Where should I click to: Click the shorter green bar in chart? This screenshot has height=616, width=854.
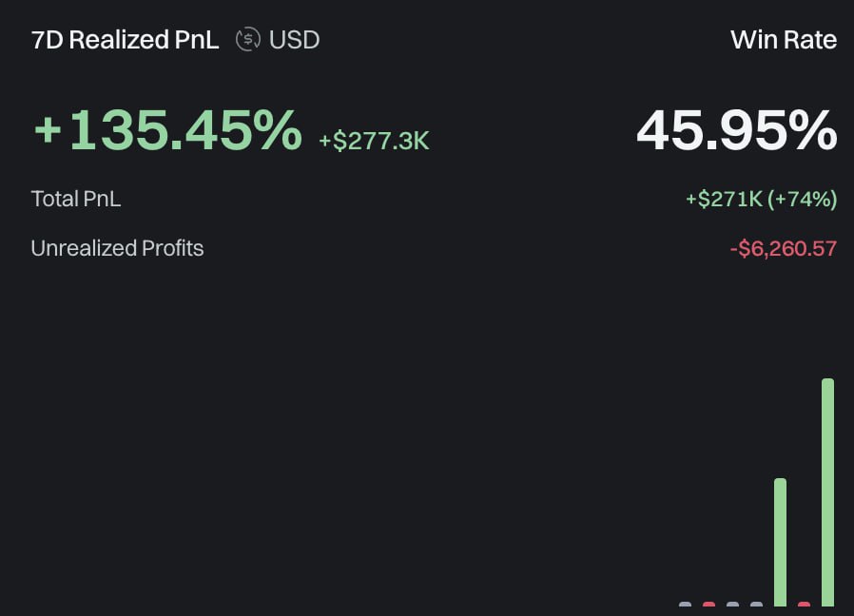click(780, 543)
